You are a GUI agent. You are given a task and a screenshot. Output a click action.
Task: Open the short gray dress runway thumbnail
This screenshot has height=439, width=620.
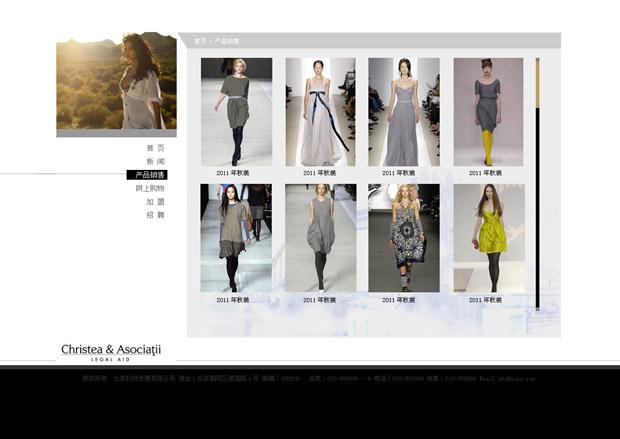tap(236, 111)
